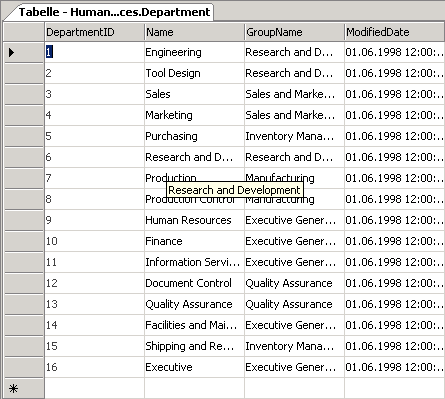This screenshot has height=399, width=445.
Task: Select the Finance name cell
Action: pos(194,241)
